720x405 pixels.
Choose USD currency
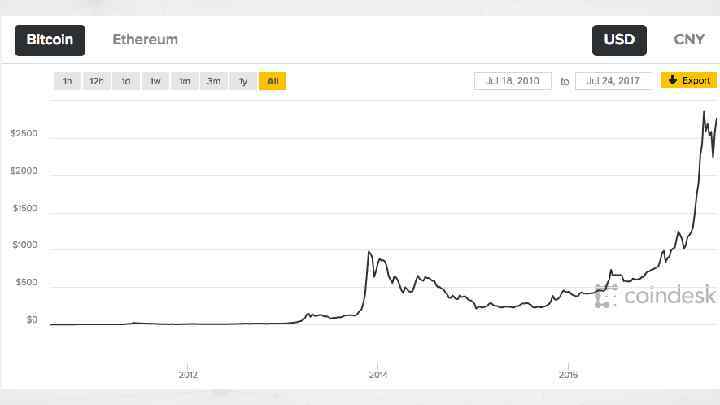tap(619, 40)
